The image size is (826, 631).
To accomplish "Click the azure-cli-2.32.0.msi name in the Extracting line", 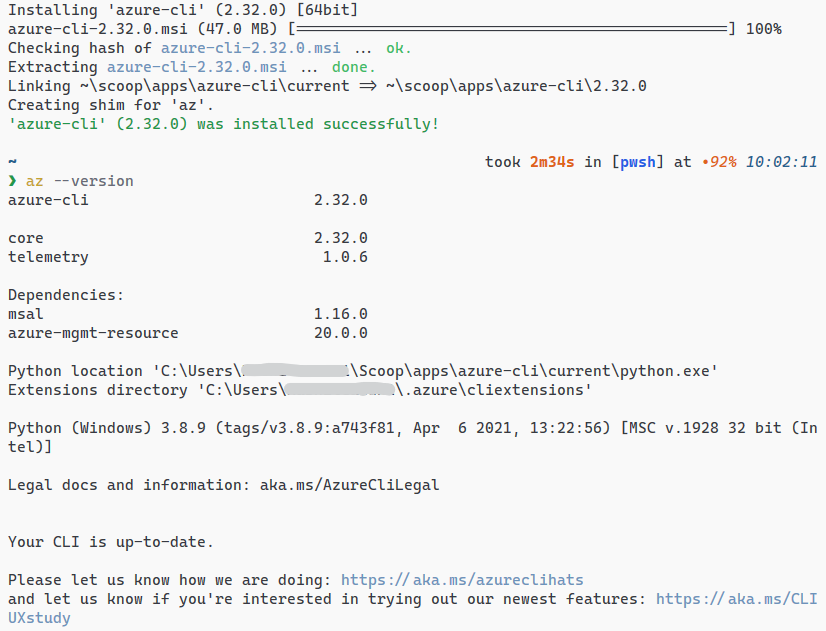I will point(196,67).
